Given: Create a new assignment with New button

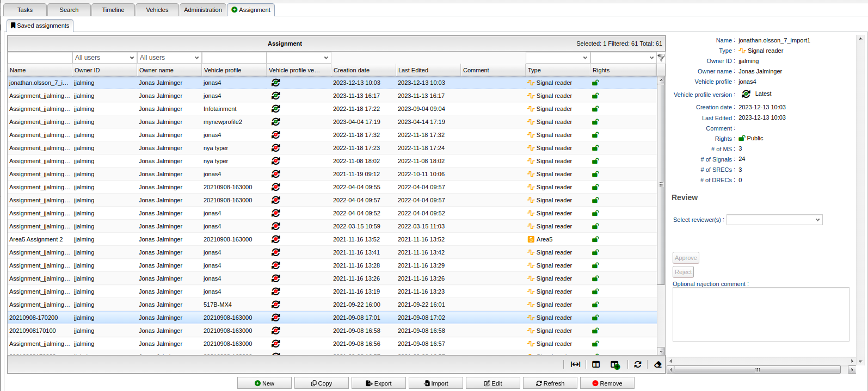Looking at the screenshot, I should point(264,383).
